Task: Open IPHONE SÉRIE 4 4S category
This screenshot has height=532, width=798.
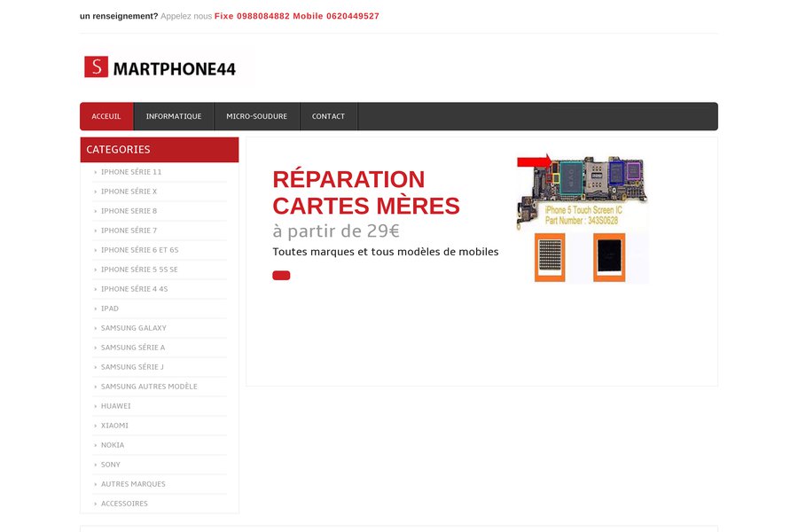Action: click(134, 289)
